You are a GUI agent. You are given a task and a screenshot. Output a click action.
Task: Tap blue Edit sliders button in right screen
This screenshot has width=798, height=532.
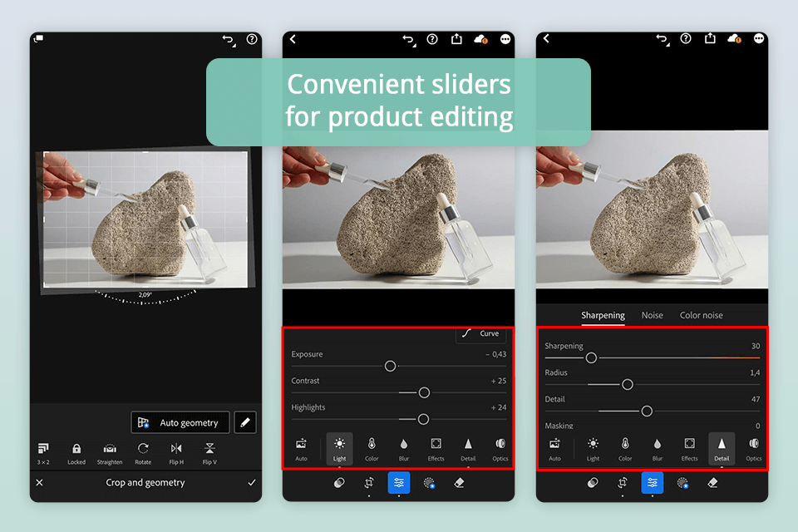653,483
